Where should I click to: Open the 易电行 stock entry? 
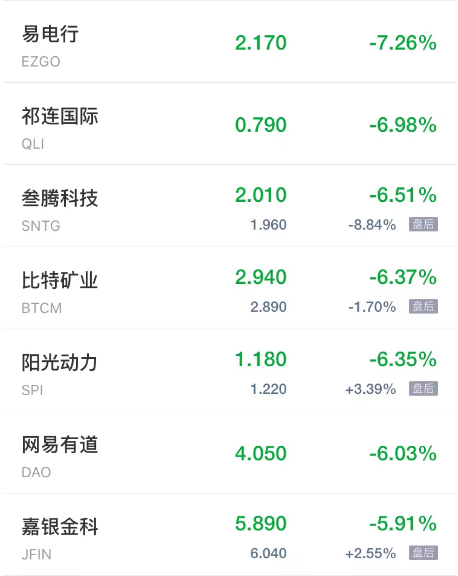tap(229, 42)
